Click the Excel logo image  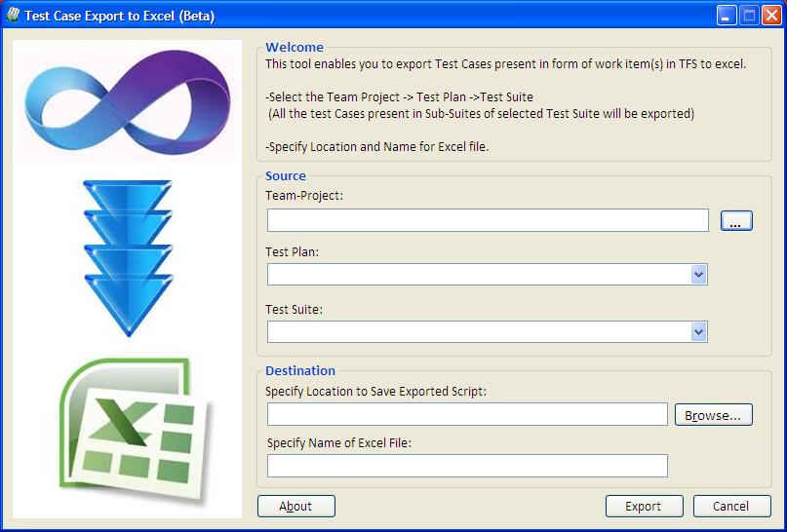pos(136,431)
